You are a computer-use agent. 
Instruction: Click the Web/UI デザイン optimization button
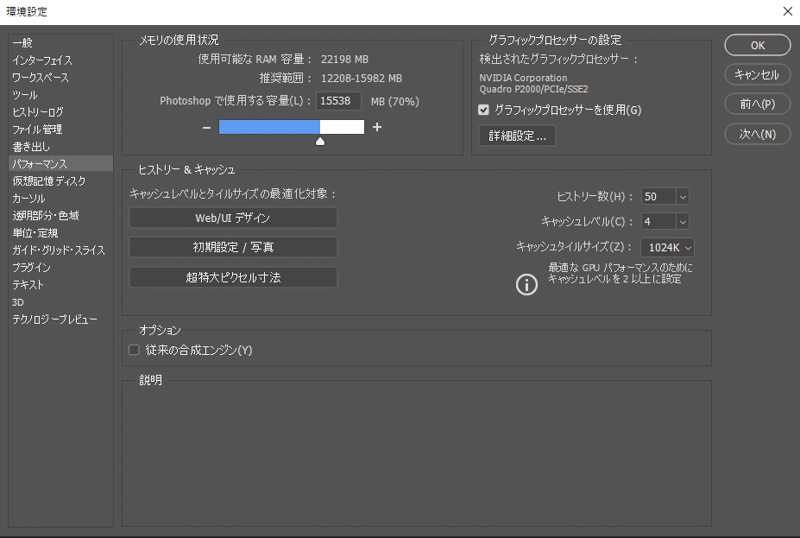[x=233, y=218]
